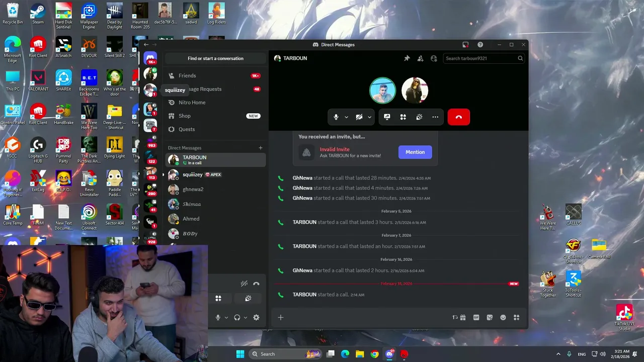644x362 pixels.
Task: Open the GIF picker
Action: (476, 318)
